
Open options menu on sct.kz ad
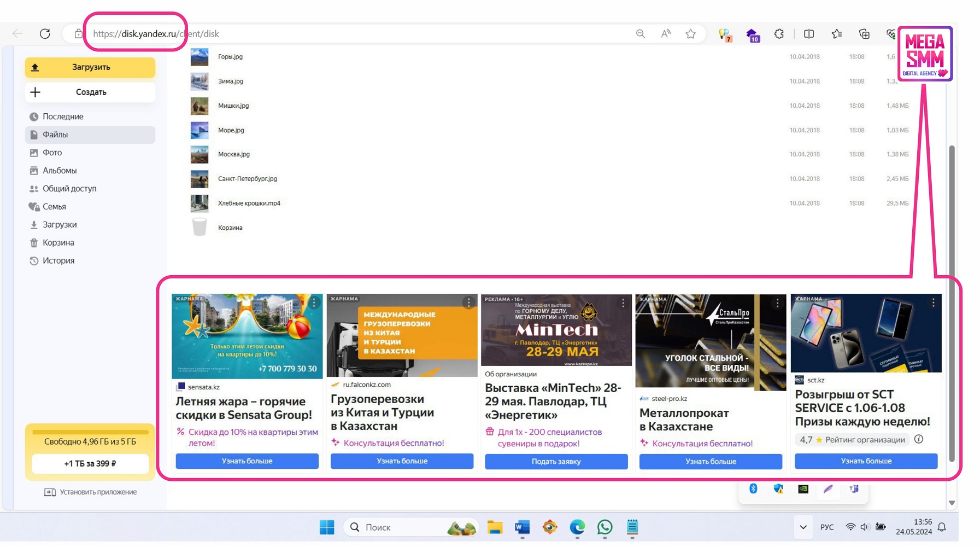(933, 302)
